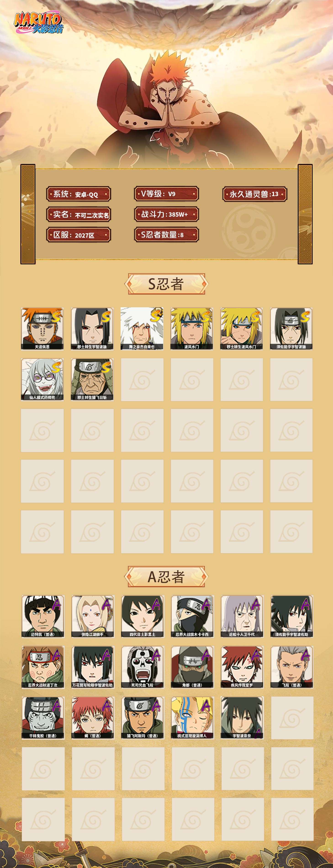The height and width of the screenshot is (868, 333).
Task: Select the 桃式显现漩涡博人 character card
Action: click(193, 718)
